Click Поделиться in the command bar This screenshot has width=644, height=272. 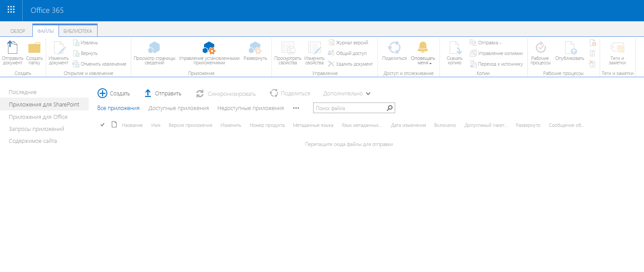tap(290, 93)
